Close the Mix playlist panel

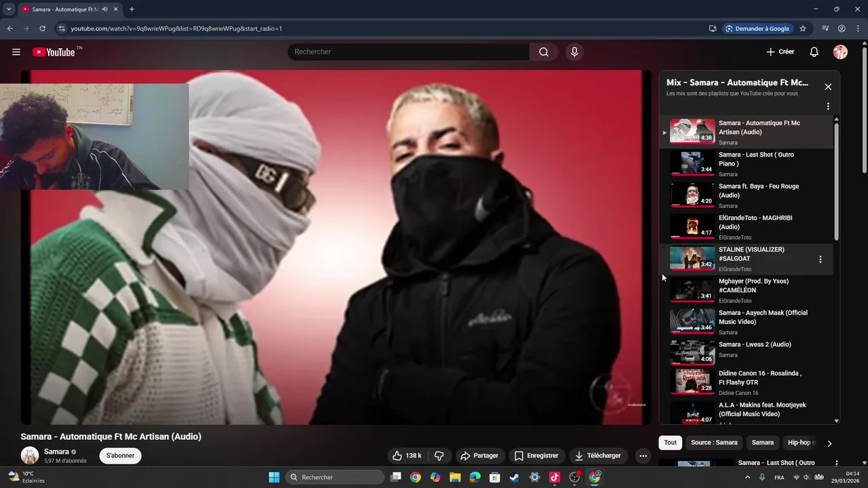tap(828, 87)
